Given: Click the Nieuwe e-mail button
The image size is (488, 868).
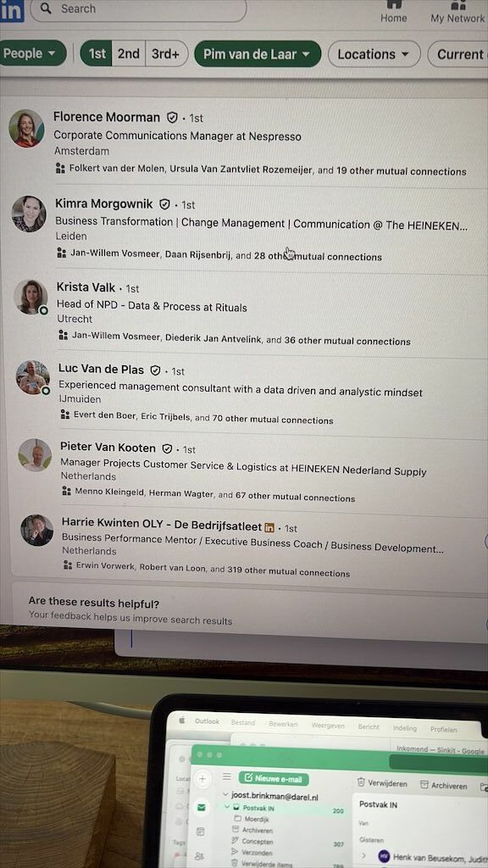Looking at the screenshot, I should pyautogui.click(x=274, y=779).
